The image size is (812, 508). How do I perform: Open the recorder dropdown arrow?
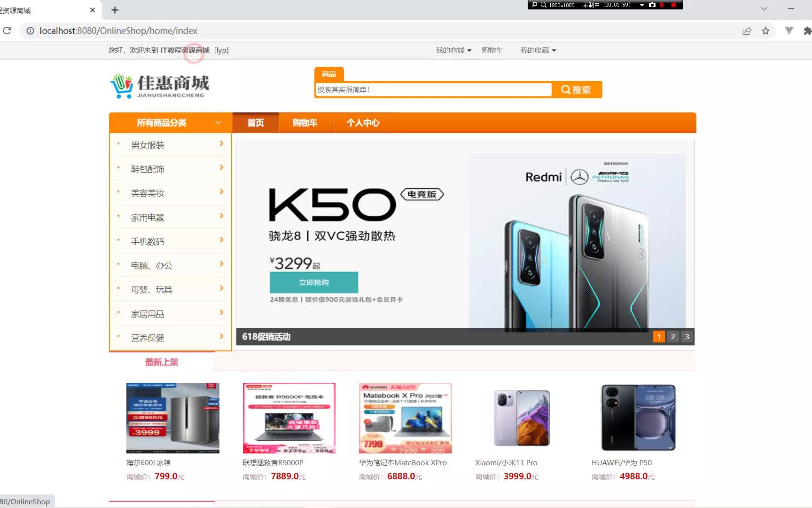coord(641,5)
